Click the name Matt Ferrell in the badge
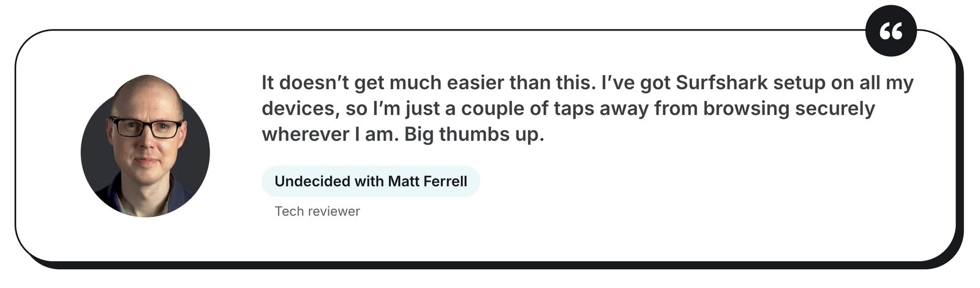The image size is (980, 288). pyautogui.click(x=428, y=181)
